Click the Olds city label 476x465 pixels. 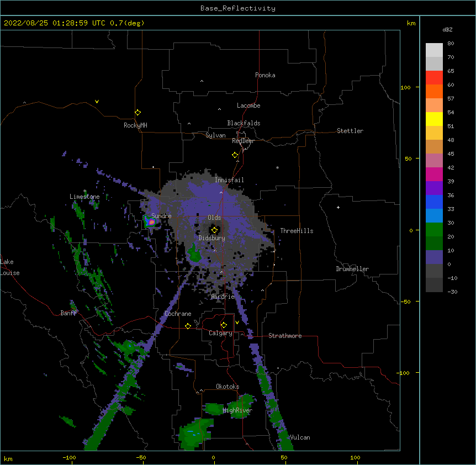coord(214,218)
